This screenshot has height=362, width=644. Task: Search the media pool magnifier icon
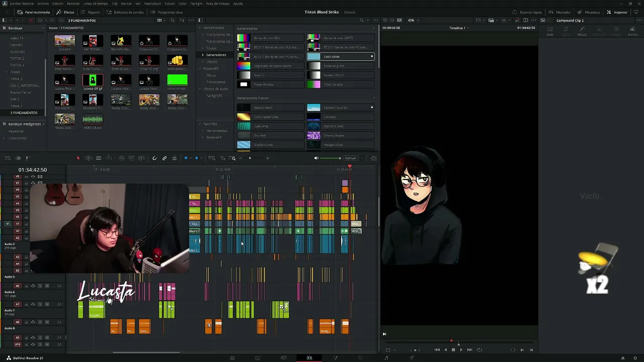pos(173,20)
